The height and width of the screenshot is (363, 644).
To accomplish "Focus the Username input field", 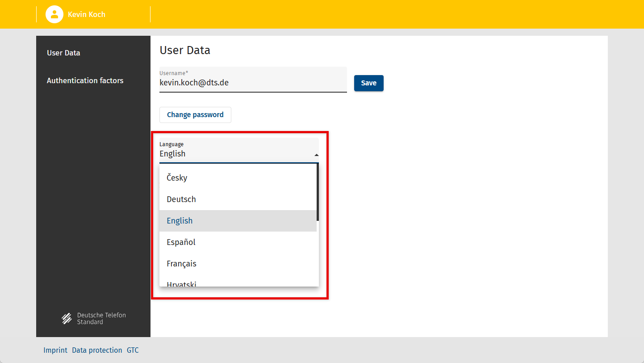I will click(x=252, y=83).
